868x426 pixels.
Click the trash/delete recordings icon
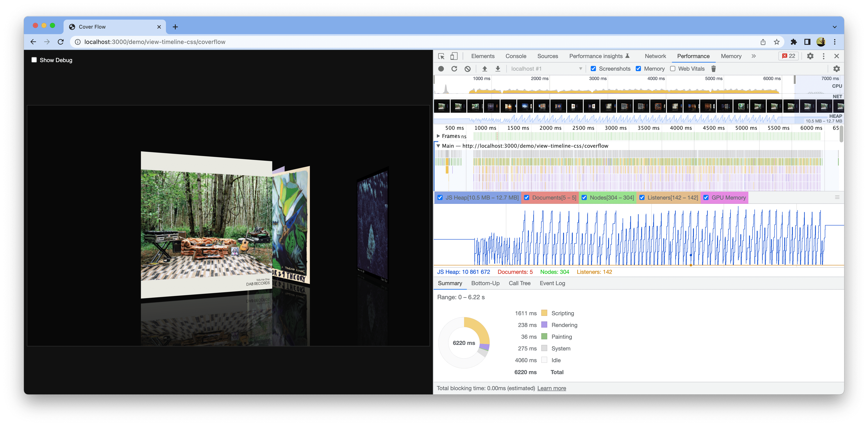714,68
